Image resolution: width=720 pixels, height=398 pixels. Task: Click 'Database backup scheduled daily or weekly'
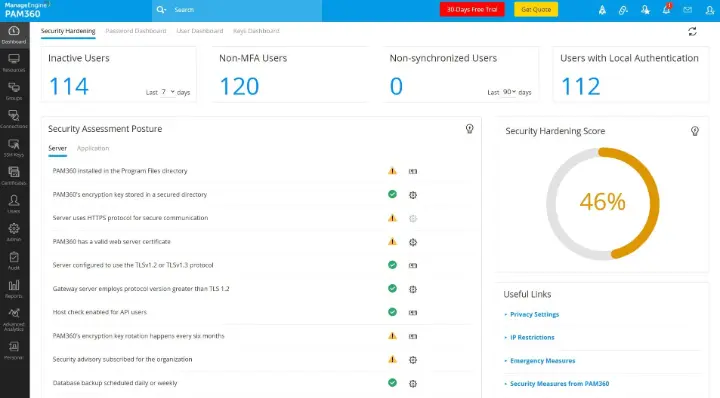(x=115, y=383)
